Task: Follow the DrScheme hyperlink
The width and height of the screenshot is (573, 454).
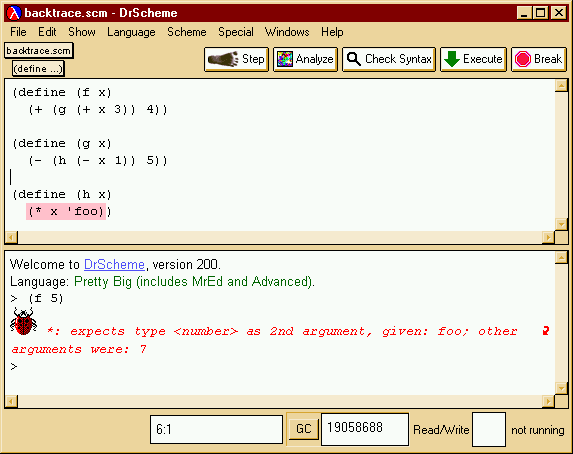Action: click(114, 264)
